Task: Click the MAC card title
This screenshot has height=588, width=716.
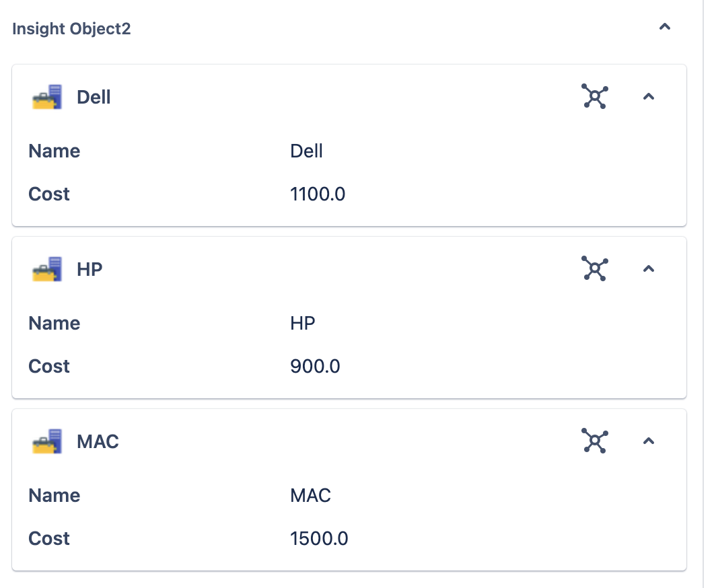Action: 98,442
